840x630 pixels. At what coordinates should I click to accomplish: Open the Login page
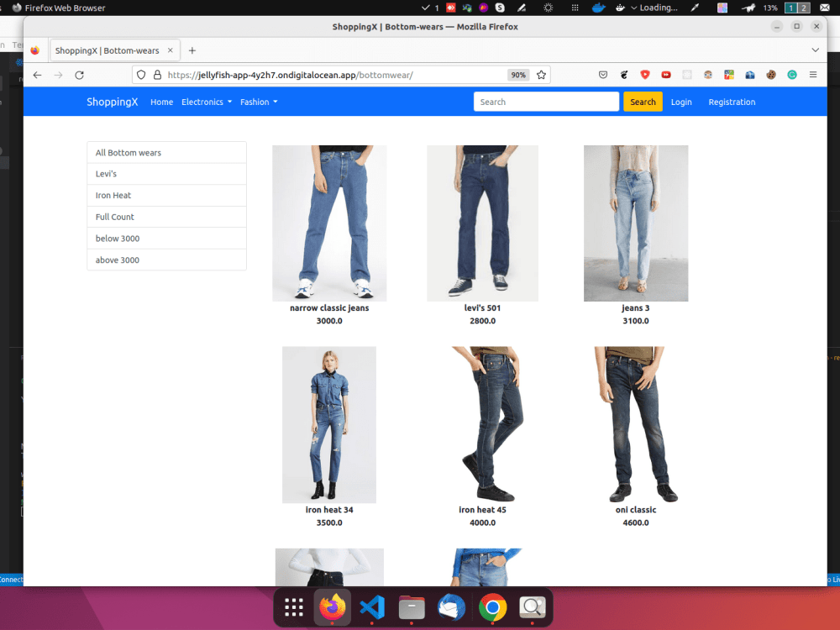pyautogui.click(x=681, y=102)
